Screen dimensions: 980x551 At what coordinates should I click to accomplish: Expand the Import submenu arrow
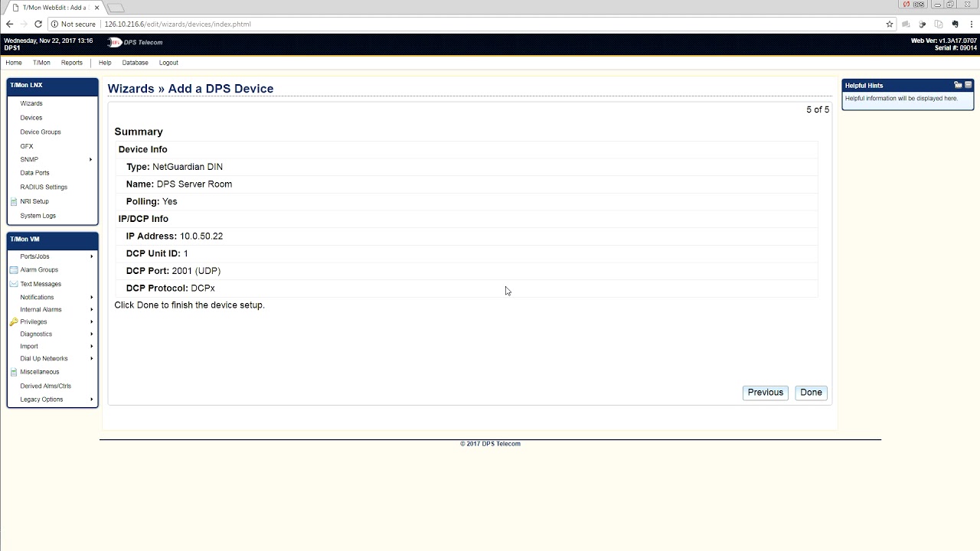tap(91, 346)
